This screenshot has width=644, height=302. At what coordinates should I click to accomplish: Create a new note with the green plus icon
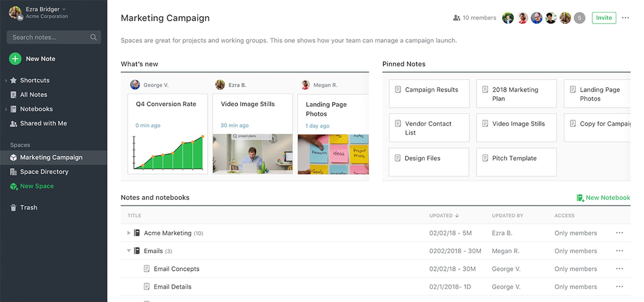(x=15, y=58)
